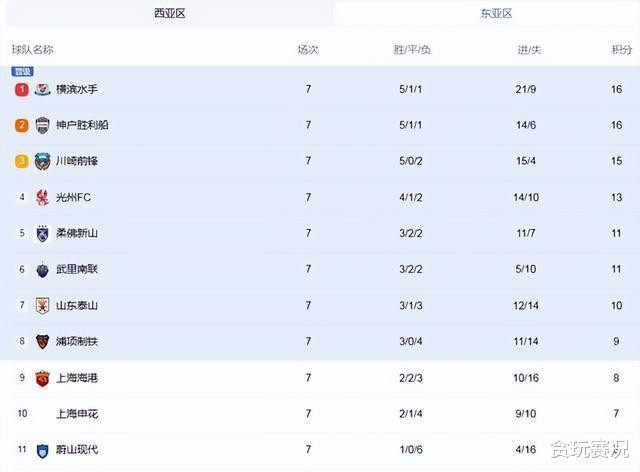
Task: Click the 晋级 qualification tag
Action: coord(22,71)
